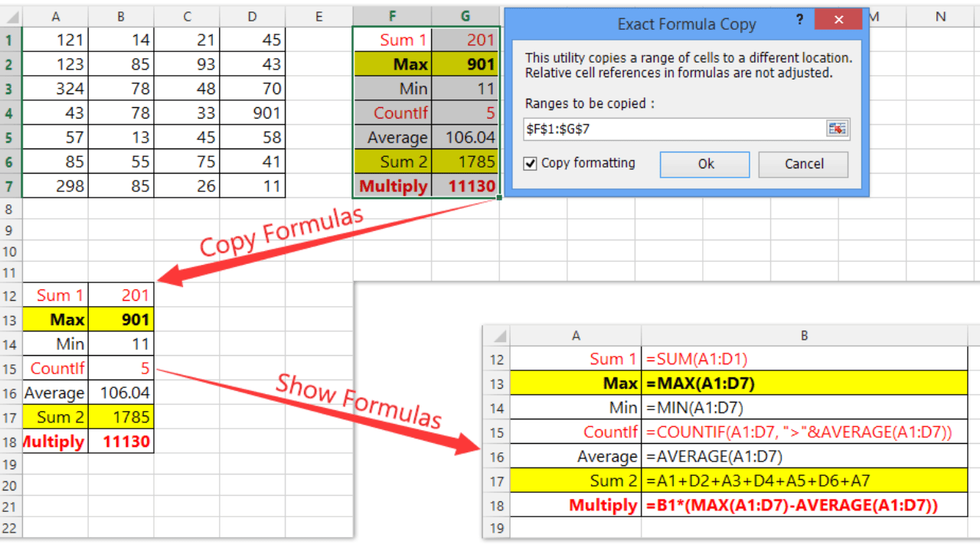Click the help question mark icon
This screenshot has height=551, width=980.
(x=800, y=21)
